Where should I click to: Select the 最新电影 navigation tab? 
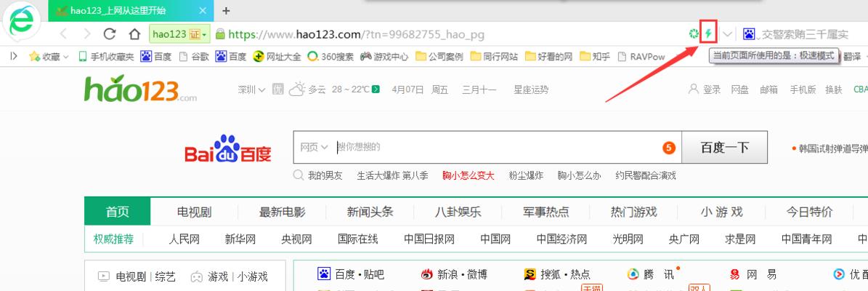282,211
